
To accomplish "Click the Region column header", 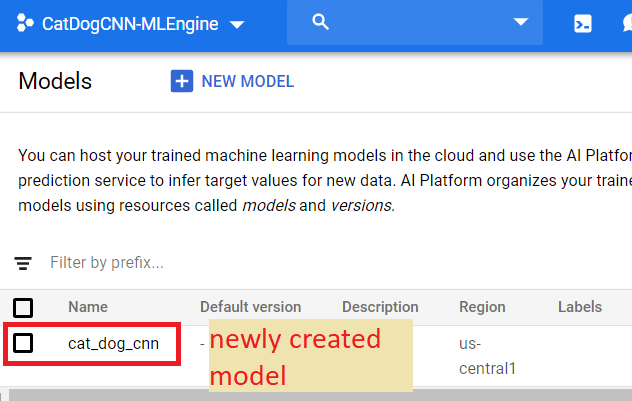I will tap(482, 307).
